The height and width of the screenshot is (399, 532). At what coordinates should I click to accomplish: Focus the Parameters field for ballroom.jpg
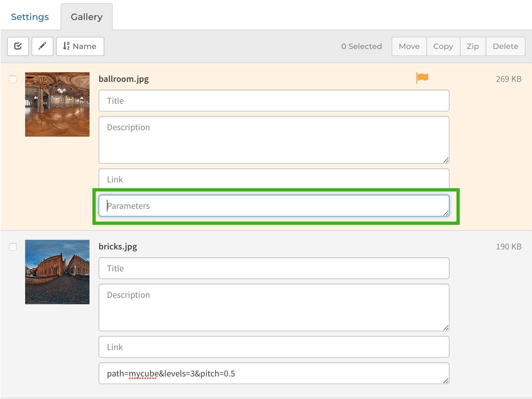click(x=274, y=206)
